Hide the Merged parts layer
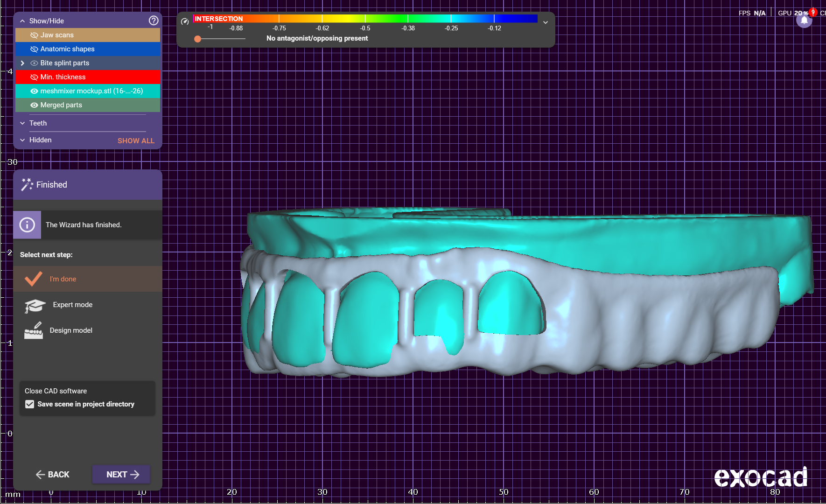826x504 pixels. (34, 105)
